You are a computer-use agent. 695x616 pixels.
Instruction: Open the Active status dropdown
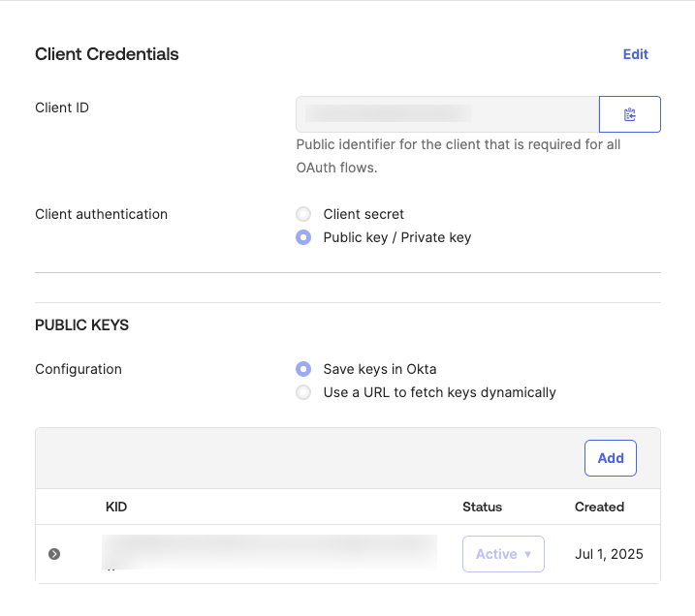pyautogui.click(x=503, y=554)
